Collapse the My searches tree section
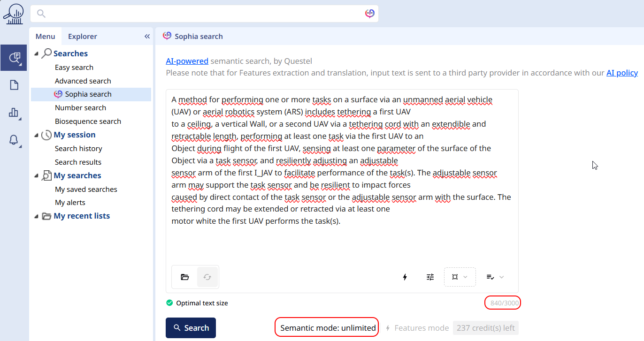The image size is (644, 341). [x=37, y=176]
